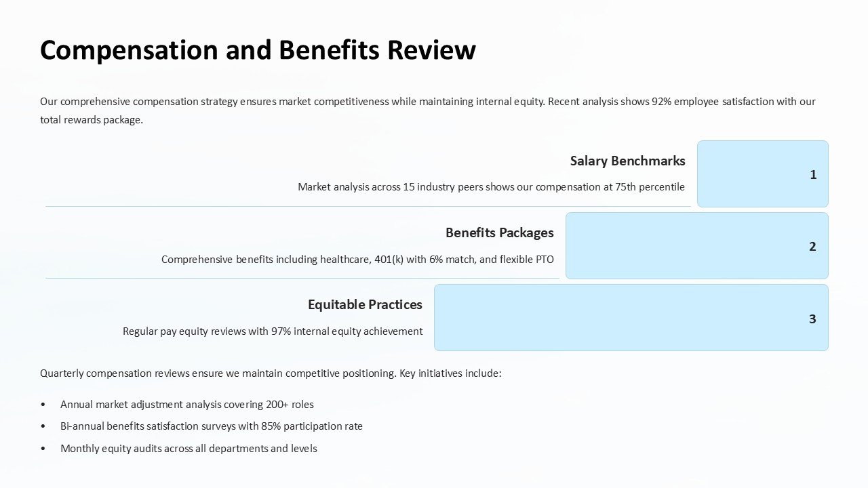
Task: Click the annual market adjustment bullet text
Action: pyautogui.click(x=187, y=405)
